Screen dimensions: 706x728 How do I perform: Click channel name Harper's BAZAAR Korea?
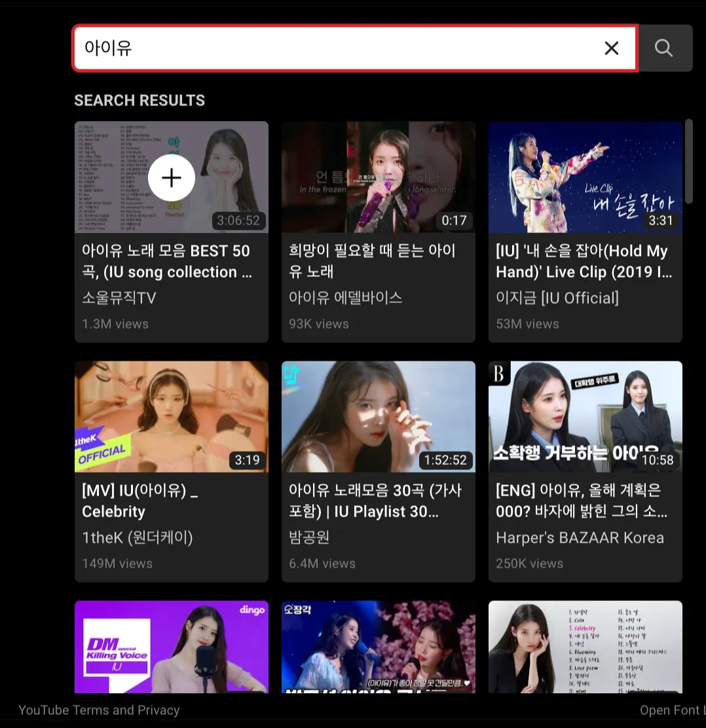(580, 537)
